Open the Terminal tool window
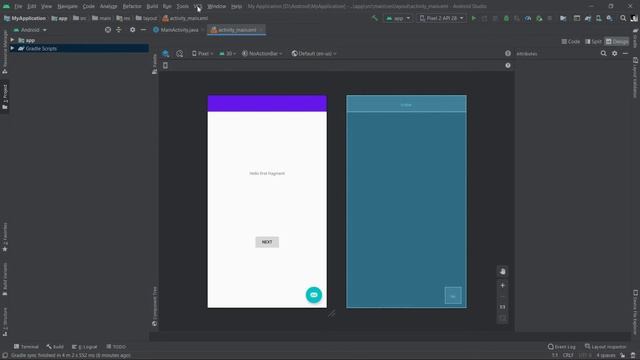640x360 pixels. [26, 347]
